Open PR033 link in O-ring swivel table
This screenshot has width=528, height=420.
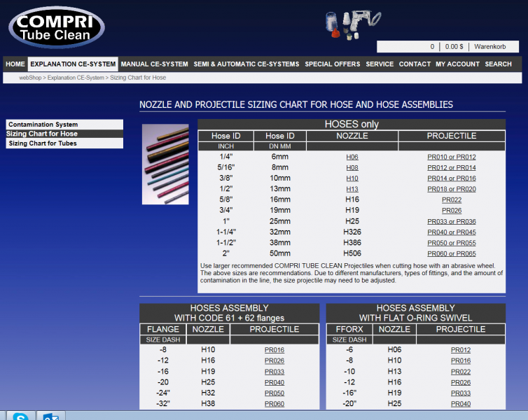click(461, 393)
